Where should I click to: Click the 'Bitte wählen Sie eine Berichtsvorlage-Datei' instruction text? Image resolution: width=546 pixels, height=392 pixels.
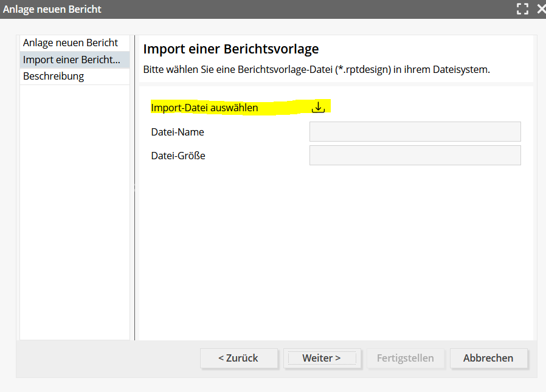click(317, 70)
